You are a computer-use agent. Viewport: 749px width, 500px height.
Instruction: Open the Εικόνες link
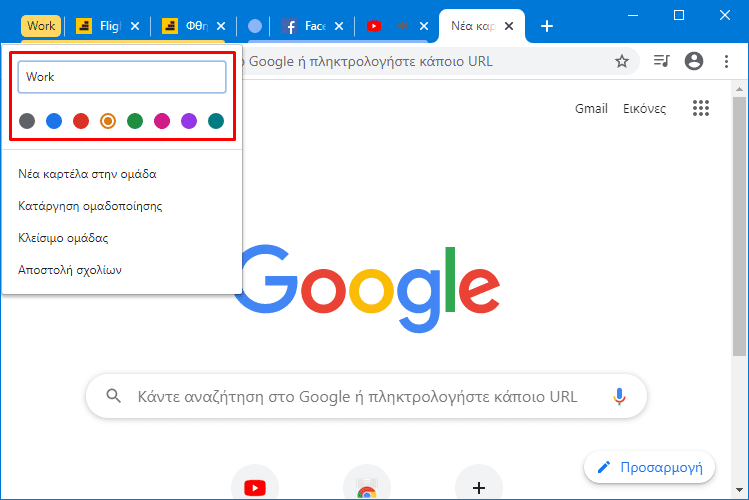[x=644, y=109]
